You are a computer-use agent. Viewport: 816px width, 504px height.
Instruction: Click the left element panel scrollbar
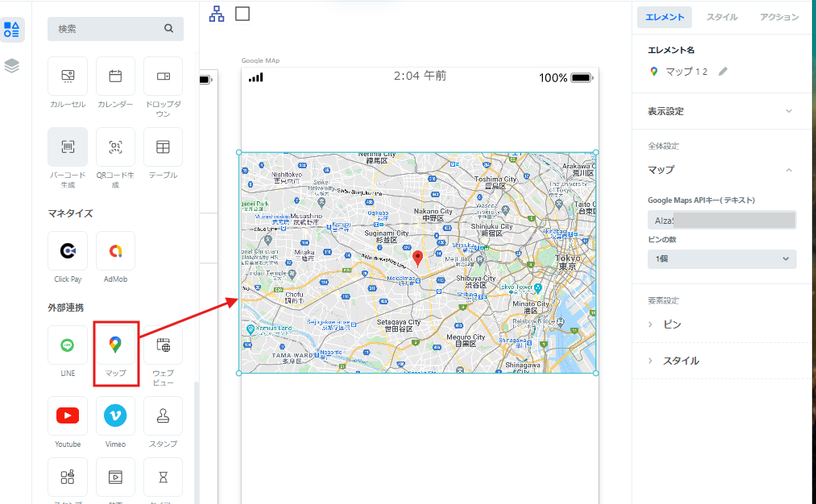[197, 442]
